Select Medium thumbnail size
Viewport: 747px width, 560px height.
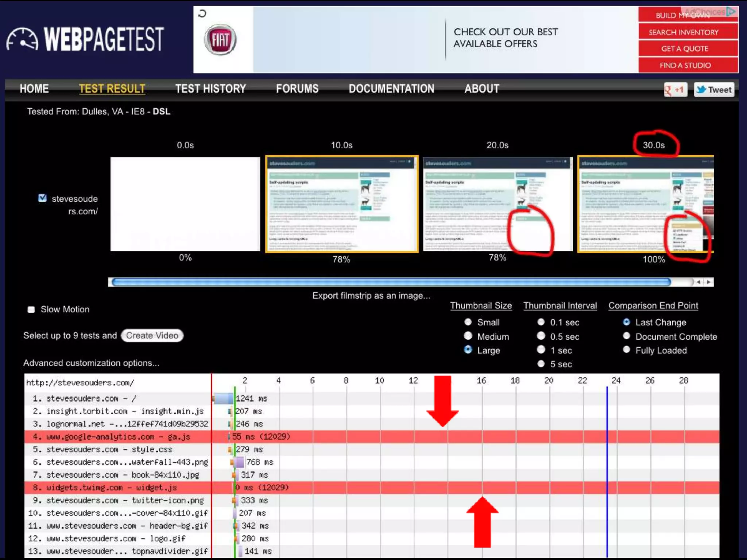[x=468, y=336]
